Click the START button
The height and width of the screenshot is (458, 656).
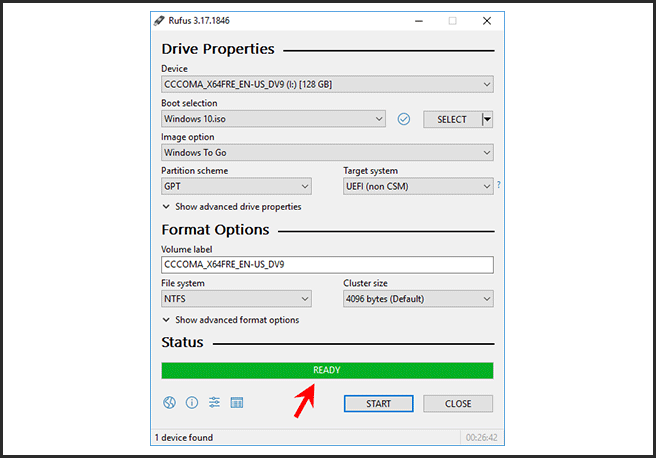pos(379,404)
